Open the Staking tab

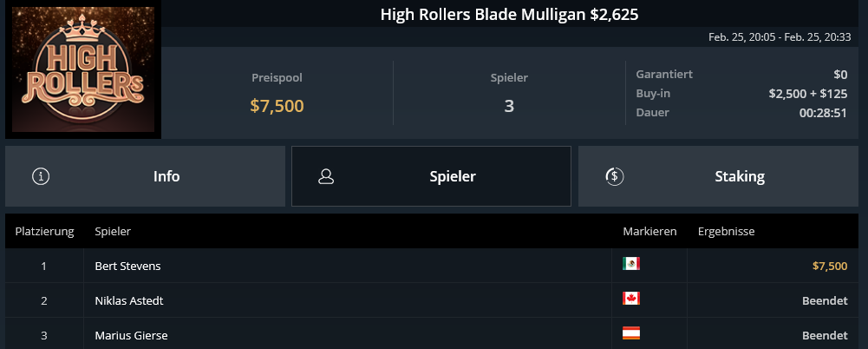tap(719, 176)
